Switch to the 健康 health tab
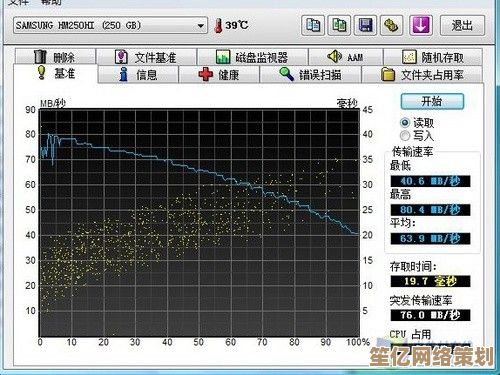This screenshot has width=500, height=375. pos(219,75)
